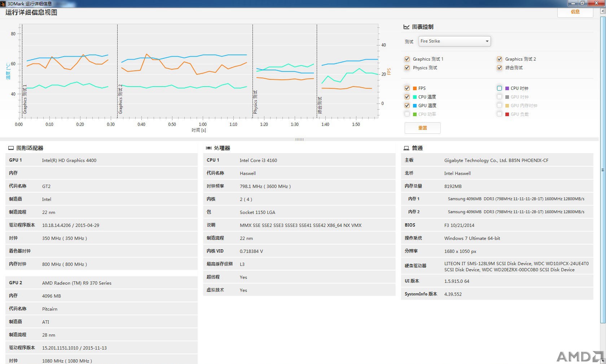Image resolution: width=606 pixels, height=364 pixels.
Task: Enable the GPU 负载 checkbox
Action: click(x=499, y=114)
